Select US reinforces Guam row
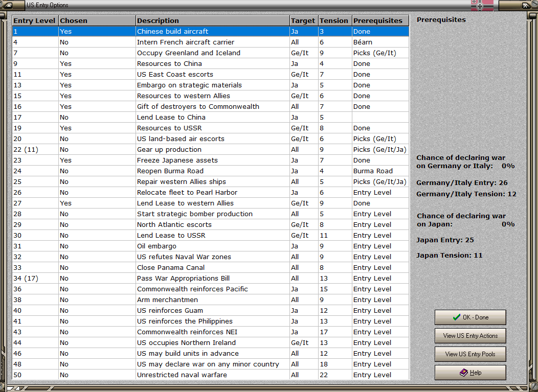This screenshot has width=538, height=392. (211, 311)
